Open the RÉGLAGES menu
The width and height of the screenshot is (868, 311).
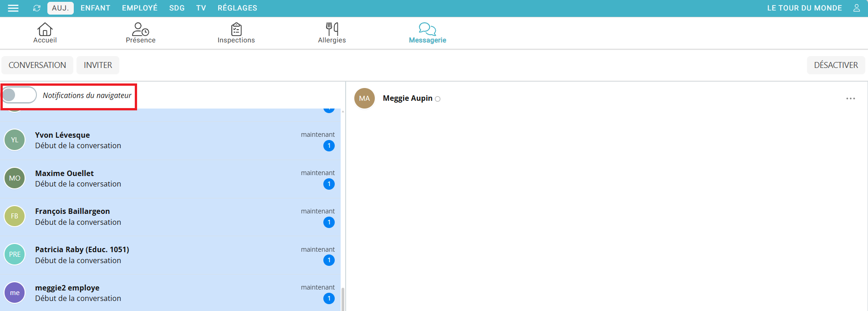click(x=237, y=8)
